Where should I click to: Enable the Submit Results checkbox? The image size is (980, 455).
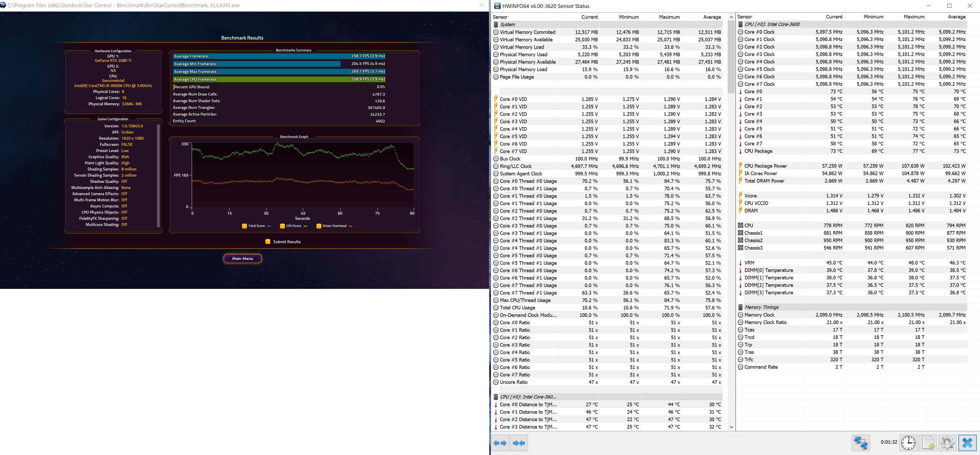click(268, 242)
